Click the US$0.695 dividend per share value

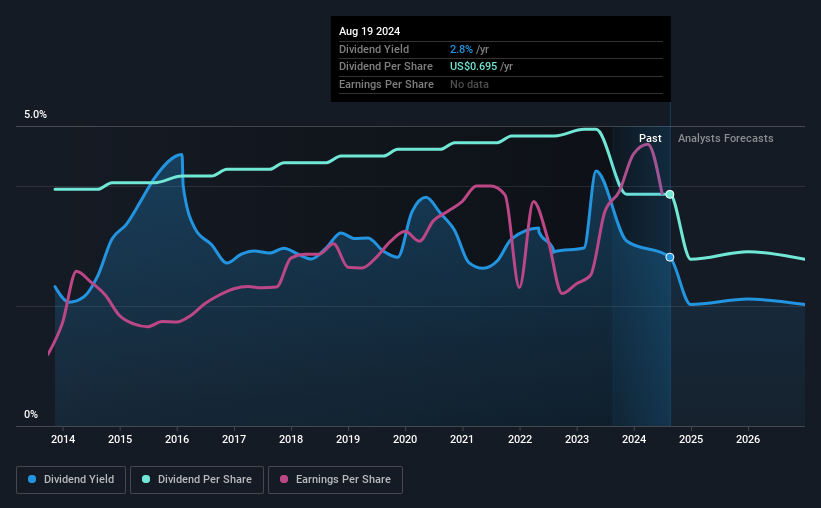[x=473, y=67]
